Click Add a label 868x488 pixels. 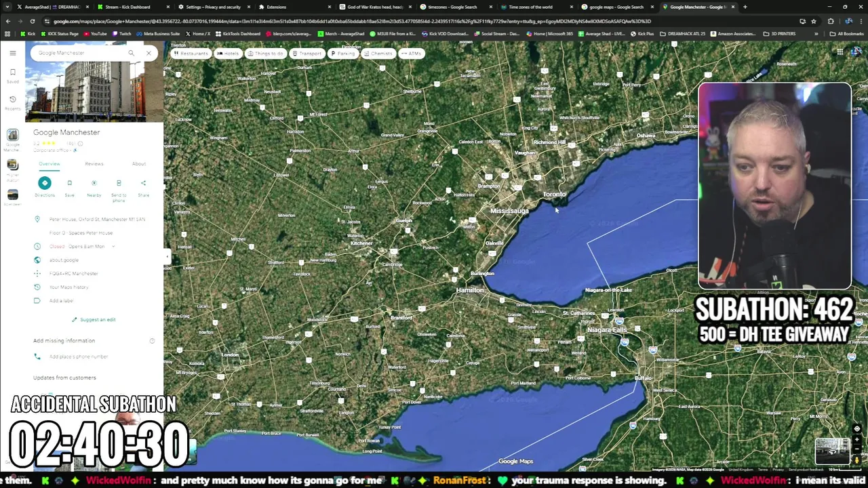coord(61,300)
